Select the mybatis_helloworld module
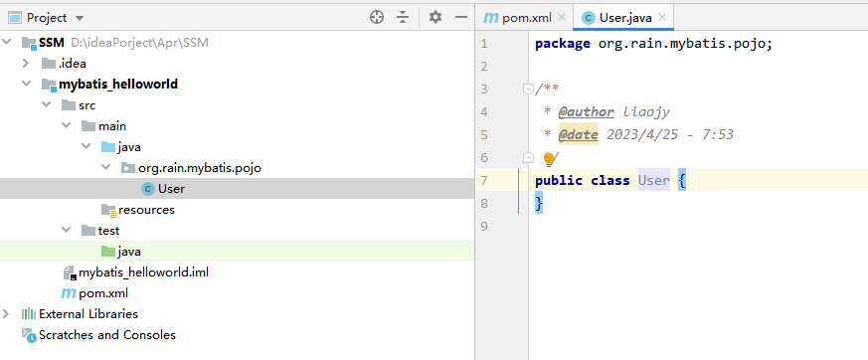 (118, 85)
